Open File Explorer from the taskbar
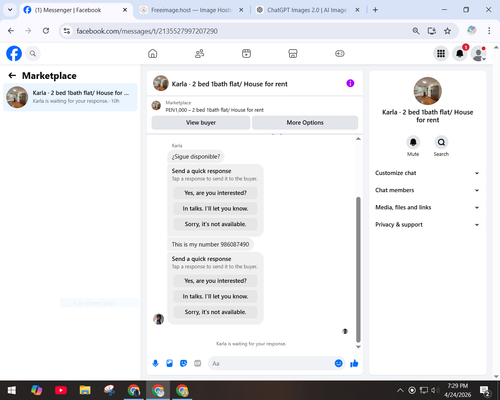 point(85,390)
